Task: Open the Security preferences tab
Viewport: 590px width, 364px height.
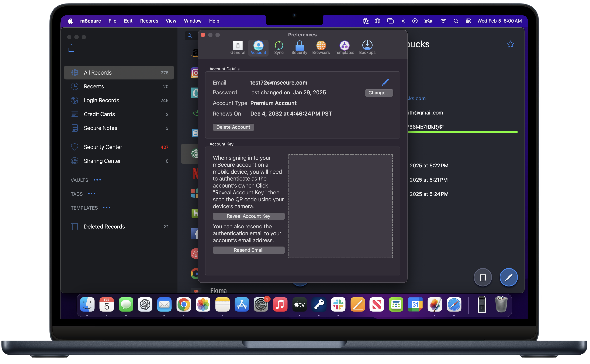Action: tap(299, 48)
